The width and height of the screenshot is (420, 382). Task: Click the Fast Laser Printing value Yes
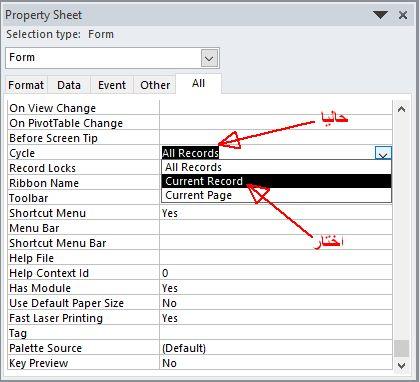pyautogui.click(x=276, y=318)
